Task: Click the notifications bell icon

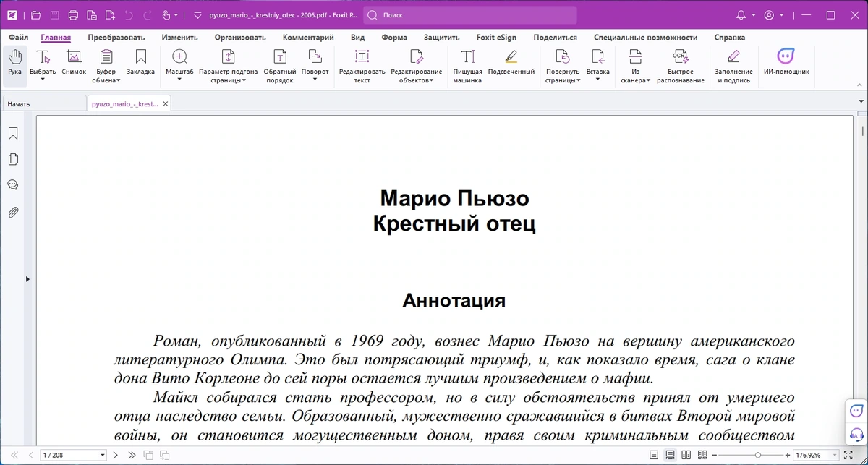Action: [x=741, y=15]
